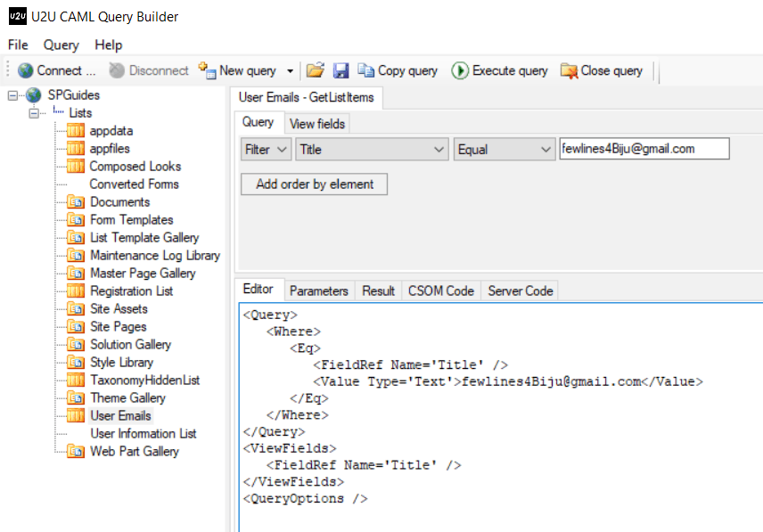Click the Execute query label
Viewport: 763px width, 532px height.
(x=510, y=70)
